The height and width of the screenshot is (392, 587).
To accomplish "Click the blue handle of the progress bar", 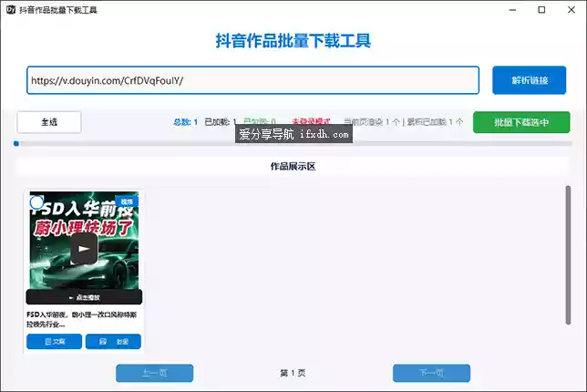I will [x=16, y=143].
